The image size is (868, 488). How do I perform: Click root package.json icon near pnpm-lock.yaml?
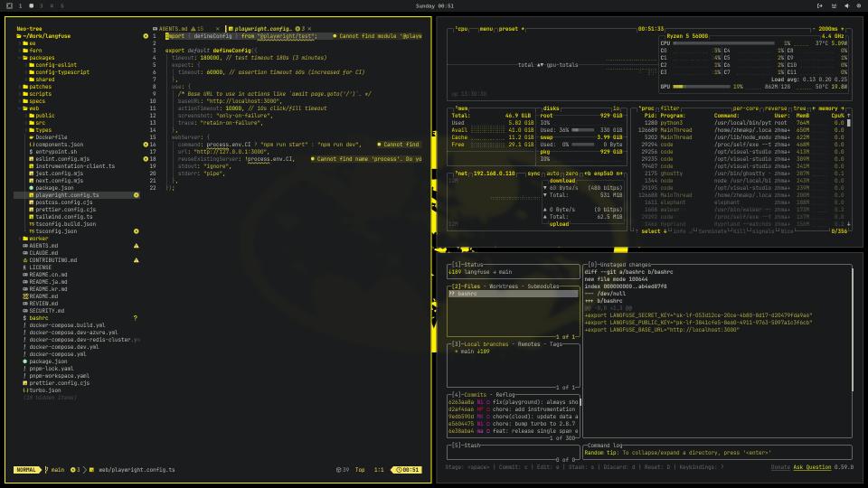25,361
